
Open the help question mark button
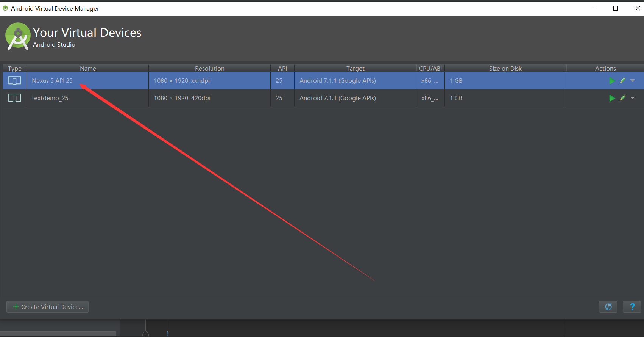coord(632,307)
